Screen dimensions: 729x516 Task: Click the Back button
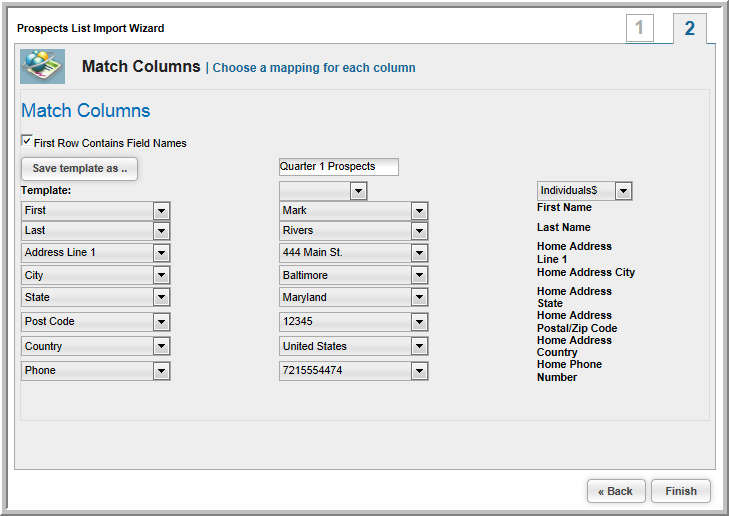coord(616,491)
